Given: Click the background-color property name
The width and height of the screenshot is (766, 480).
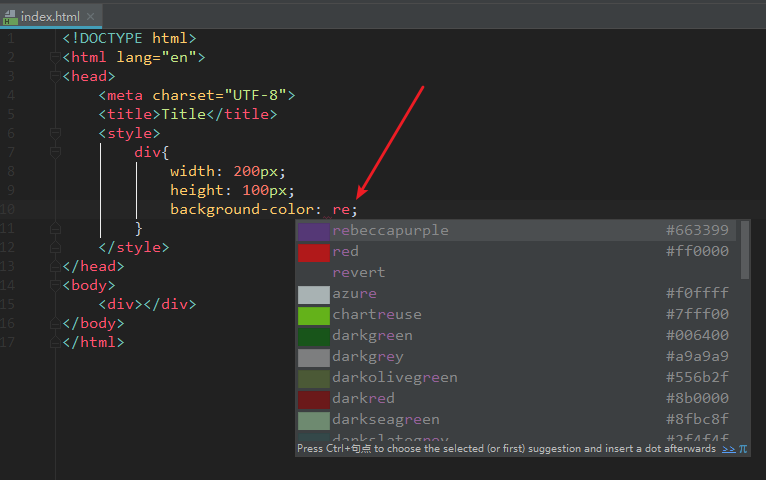Looking at the screenshot, I should 242,209.
